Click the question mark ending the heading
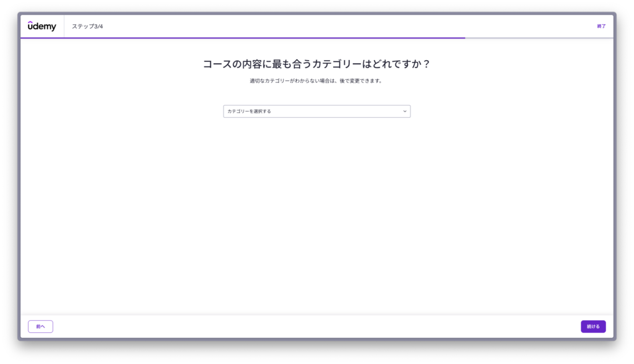The width and height of the screenshot is (634, 364). point(426,64)
